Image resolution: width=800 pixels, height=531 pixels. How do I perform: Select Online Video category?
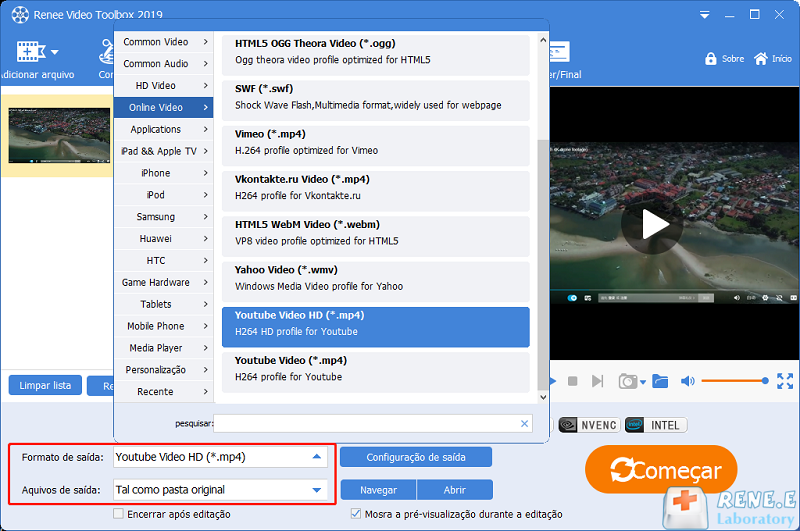(x=163, y=108)
